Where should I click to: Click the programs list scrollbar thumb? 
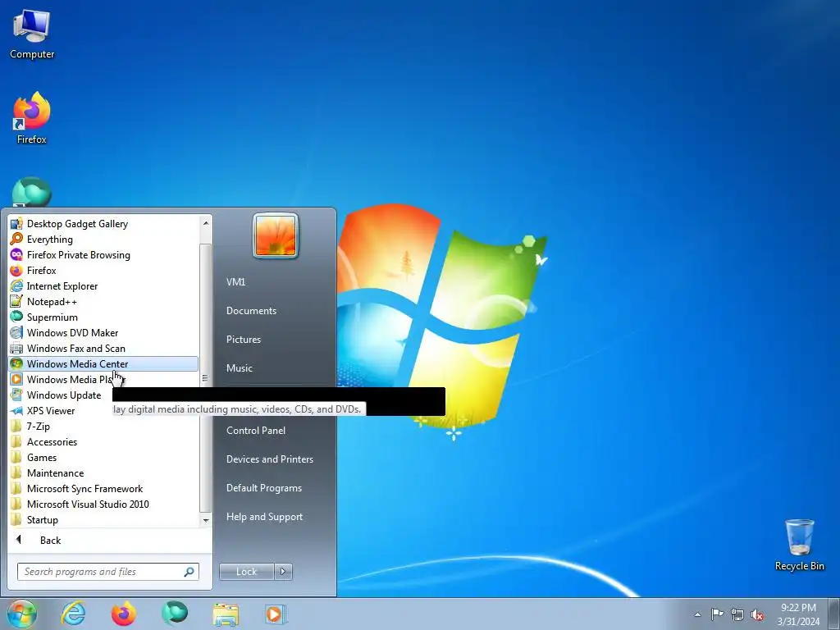click(x=206, y=377)
